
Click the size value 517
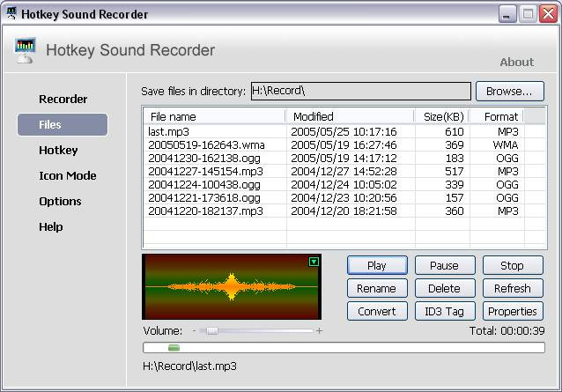click(x=455, y=172)
